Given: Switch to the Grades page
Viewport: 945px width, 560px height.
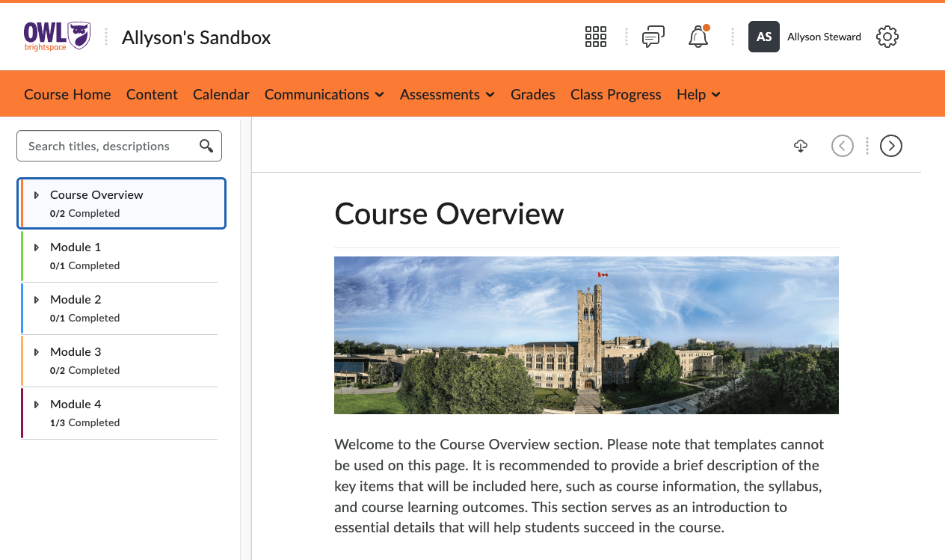Looking at the screenshot, I should coord(532,94).
